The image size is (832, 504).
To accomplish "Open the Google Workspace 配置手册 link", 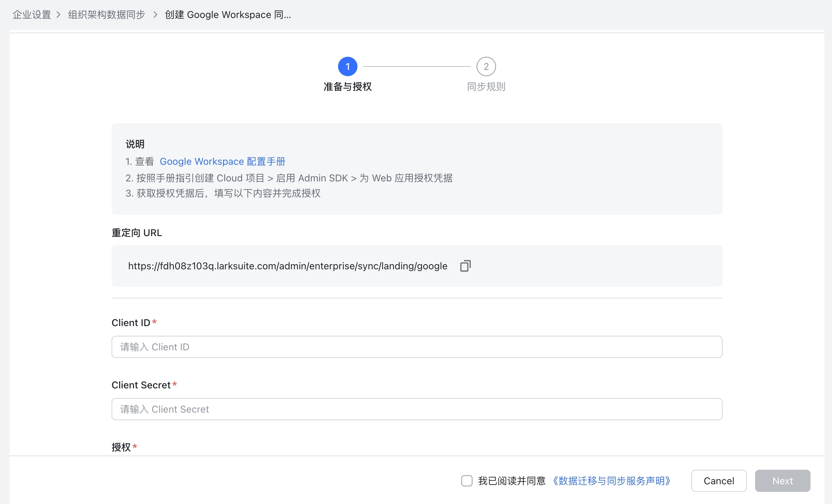I will [222, 162].
